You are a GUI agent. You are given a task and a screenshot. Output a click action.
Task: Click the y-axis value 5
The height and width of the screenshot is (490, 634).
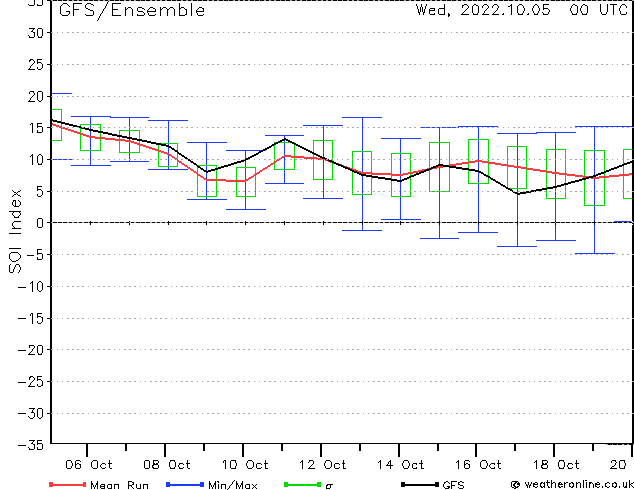(x=39, y=192)
